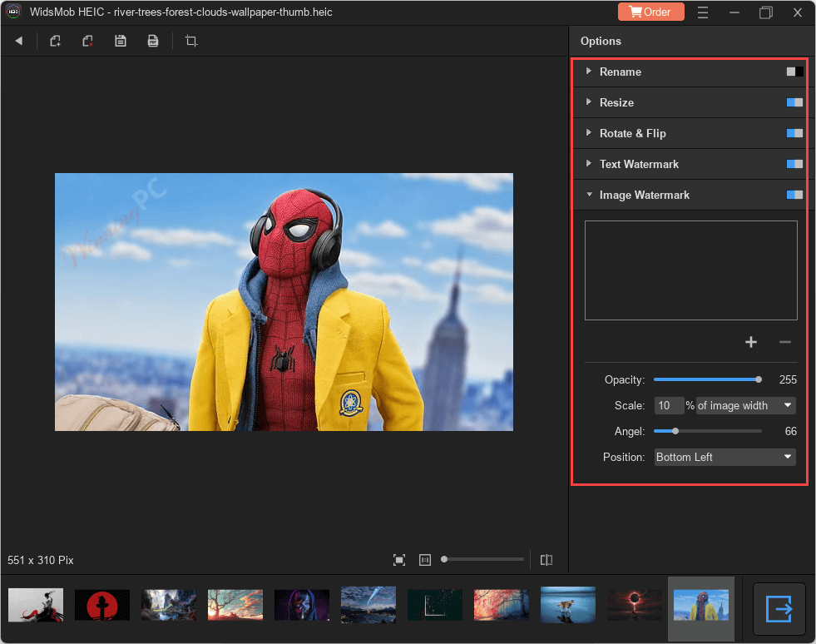
Task: Save the image using the floppy disk icon
Action: (121, 41)
